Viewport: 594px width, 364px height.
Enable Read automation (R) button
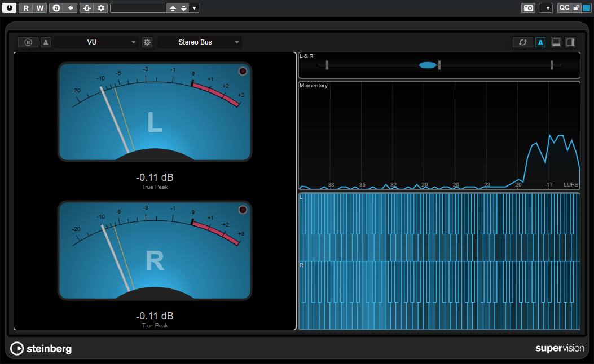26,8
